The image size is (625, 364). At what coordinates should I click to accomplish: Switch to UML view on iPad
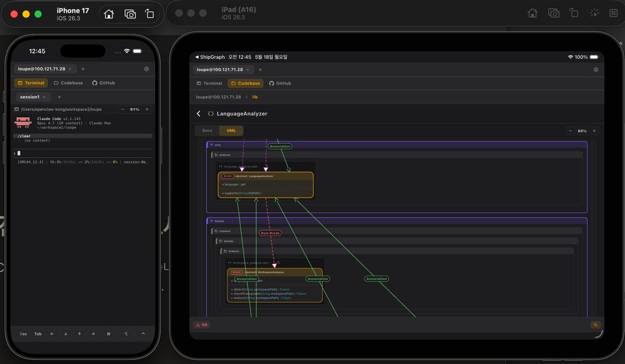[231, 131]
